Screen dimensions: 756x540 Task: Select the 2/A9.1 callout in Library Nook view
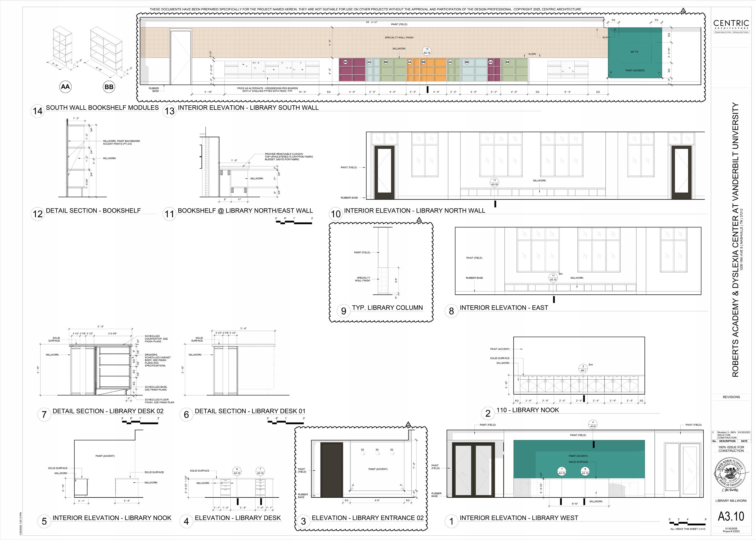(x=583, y=368)
